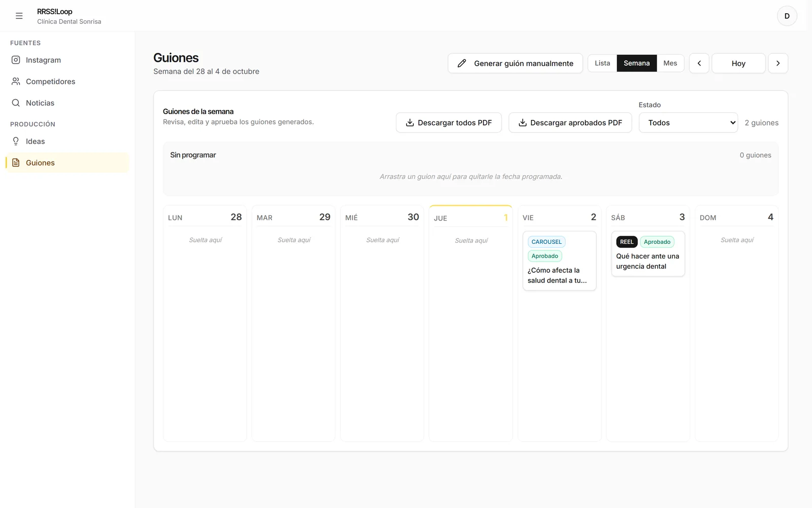This screenshot has width=812, height=508.
Task: Click the RRSS!Loop app title
Action: (55, 12)
